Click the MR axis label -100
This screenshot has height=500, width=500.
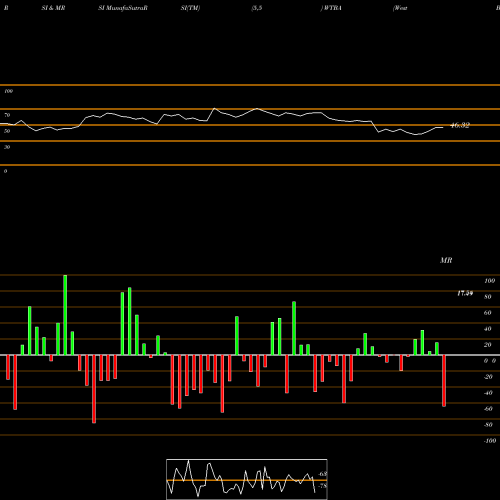(x=490, y=441)
